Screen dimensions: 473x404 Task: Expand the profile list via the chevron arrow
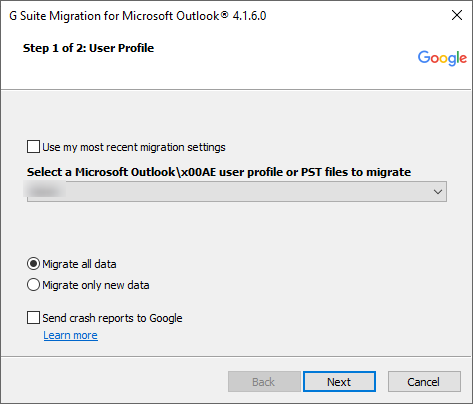(x=438, y=192)
